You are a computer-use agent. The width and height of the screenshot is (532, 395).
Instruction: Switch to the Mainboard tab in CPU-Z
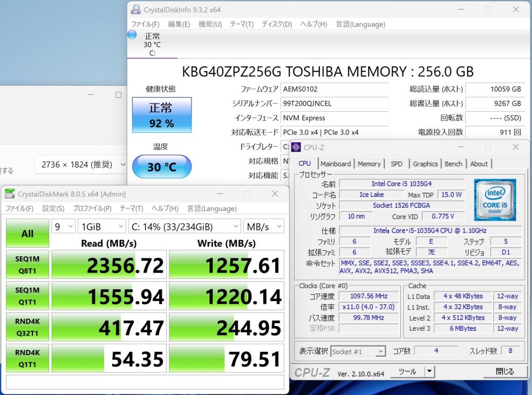click(336, 164)
